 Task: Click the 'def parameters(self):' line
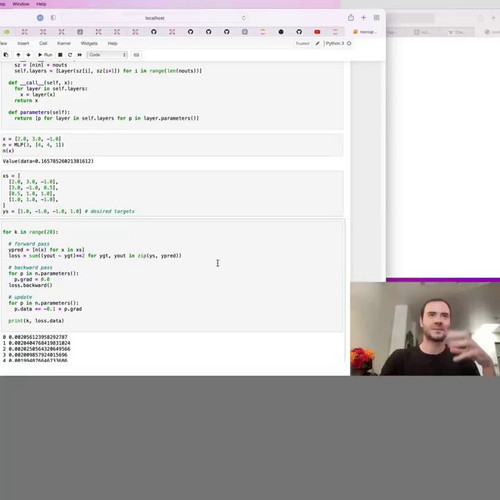[x=39, y=112]
